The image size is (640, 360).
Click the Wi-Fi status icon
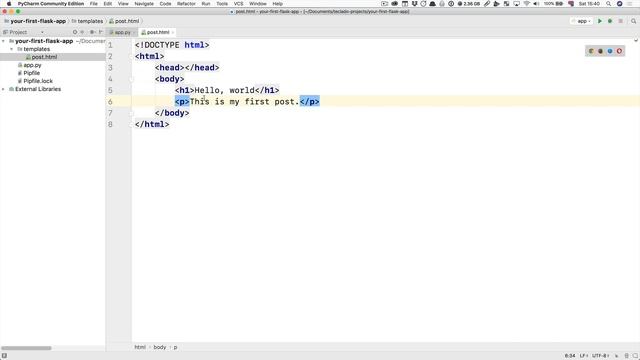click(527, 4)
